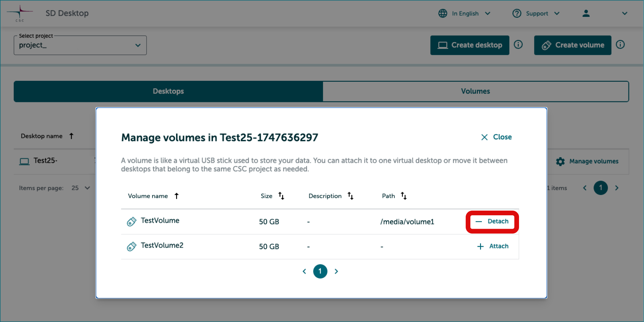Click the Manage volumes link
Image resolution: width=644 pixels, height=322 pixels.
[594, 161]
